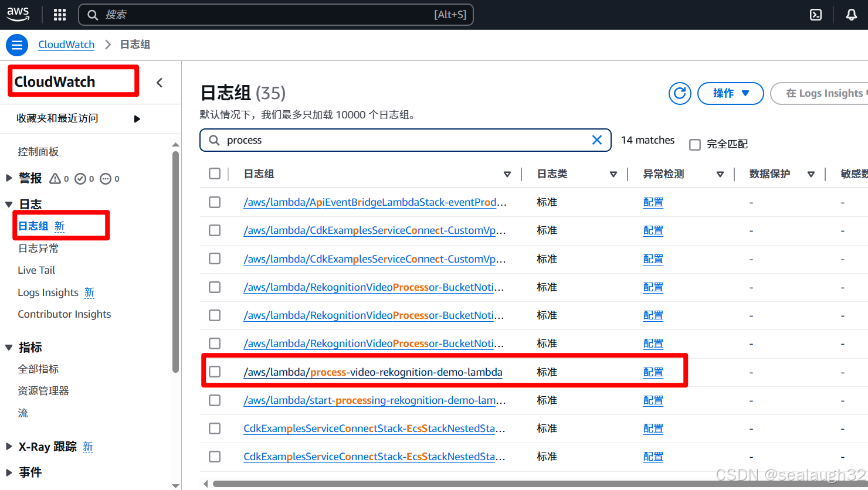Collapse the 指标 metrics section
Viewport: 868px width, 490px height.
coord(9,348)
